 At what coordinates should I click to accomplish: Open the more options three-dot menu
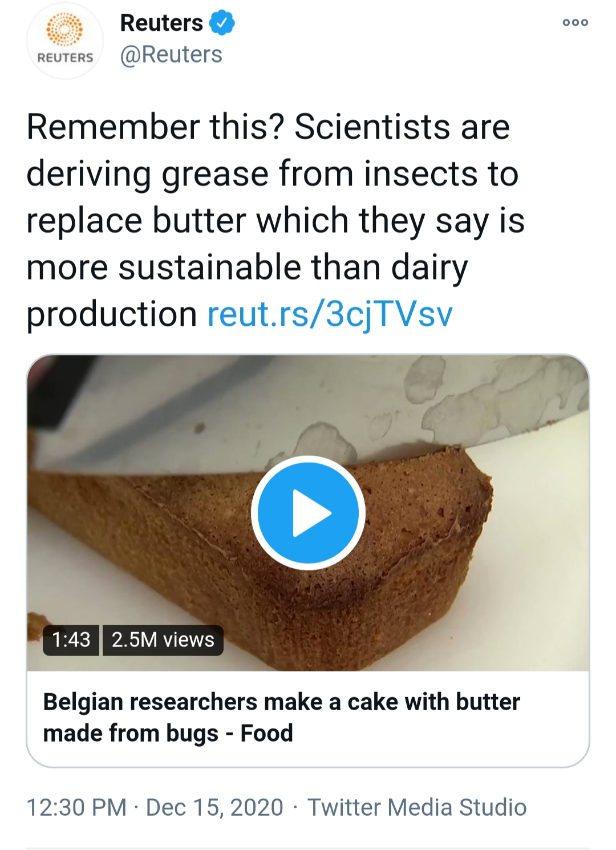tap(575, 23)
